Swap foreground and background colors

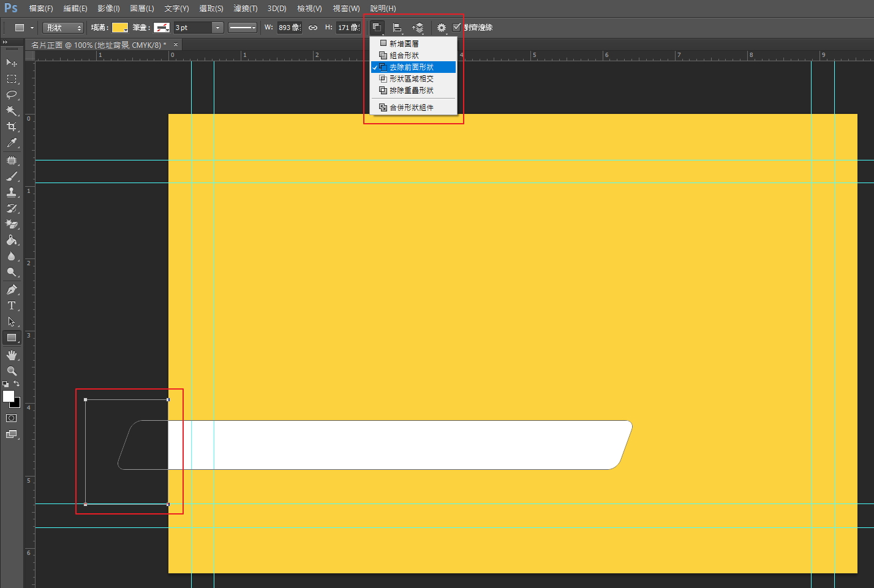tap(17, 384)
